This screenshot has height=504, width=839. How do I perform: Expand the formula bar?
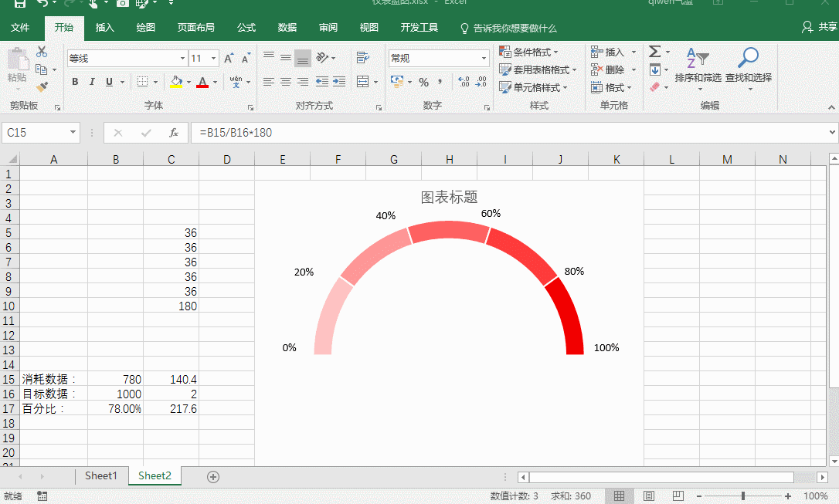[x=832, y=132]
